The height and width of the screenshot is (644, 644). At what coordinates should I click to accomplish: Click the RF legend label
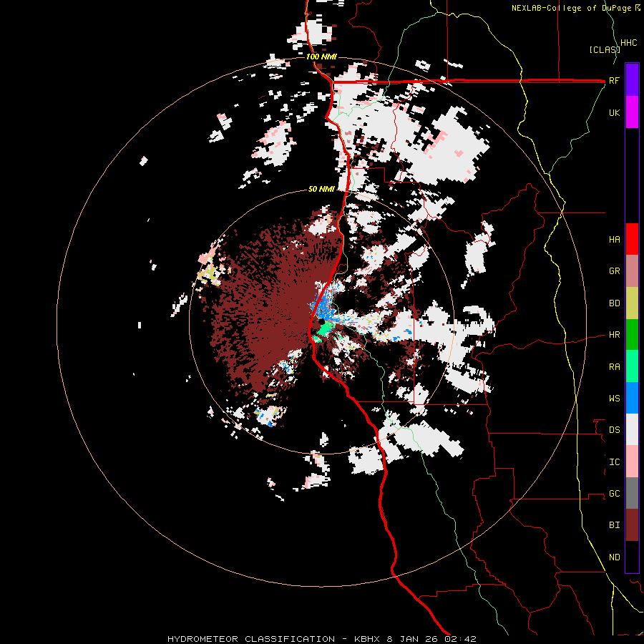tap(614, 80)
